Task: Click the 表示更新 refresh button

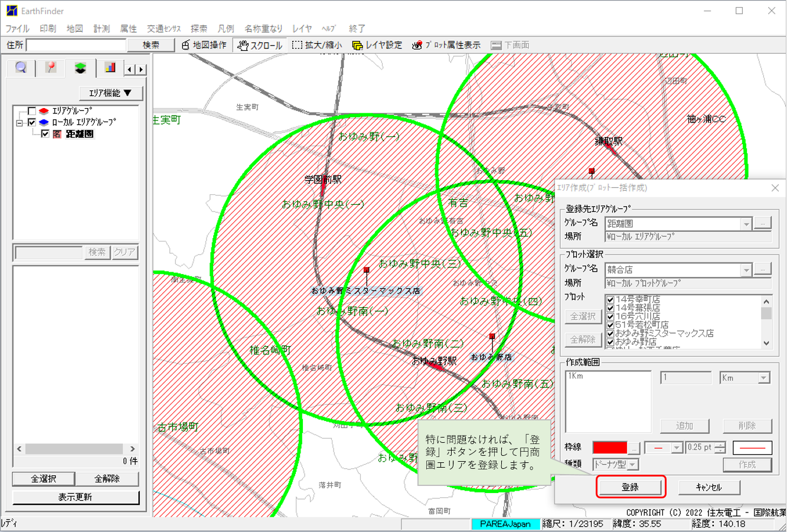Action: coord(76,497)
